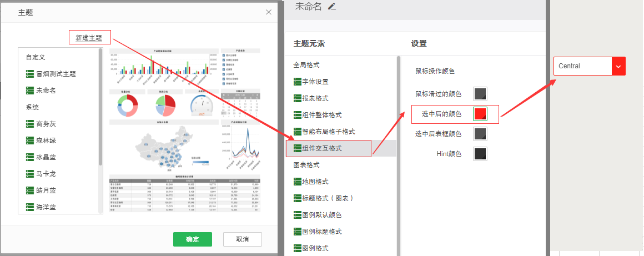
Task: Choose the 冰晶蓝 system theme
Action: pos(46,157)
